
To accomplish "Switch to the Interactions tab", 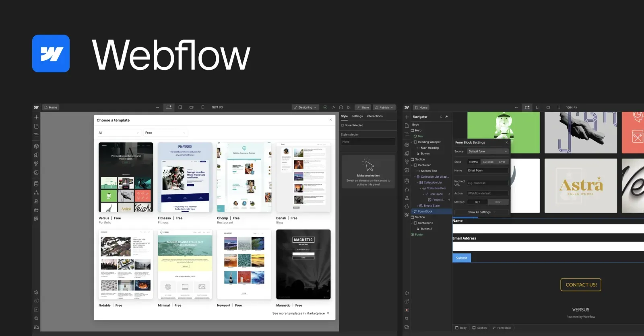I will pos(374,116).
